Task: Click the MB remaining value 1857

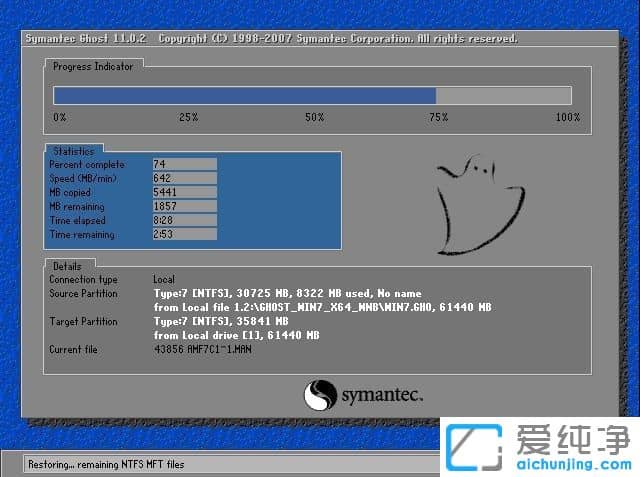Action: click(184, 206)
